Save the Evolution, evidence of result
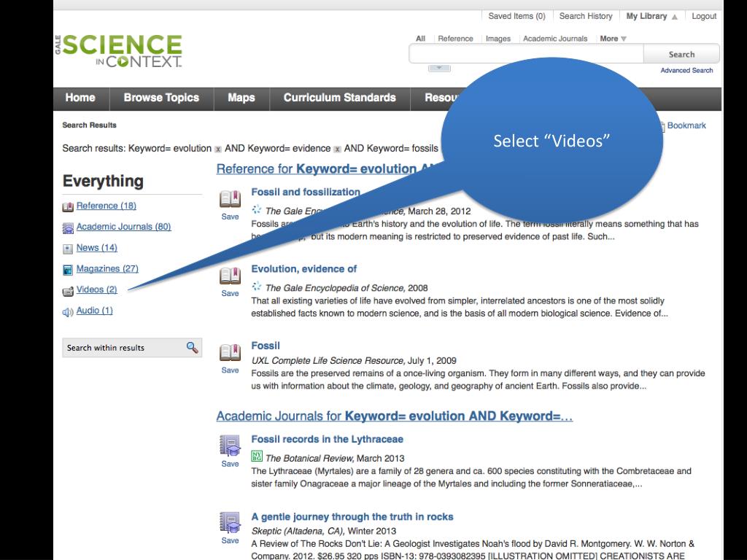 coord(230,293)
